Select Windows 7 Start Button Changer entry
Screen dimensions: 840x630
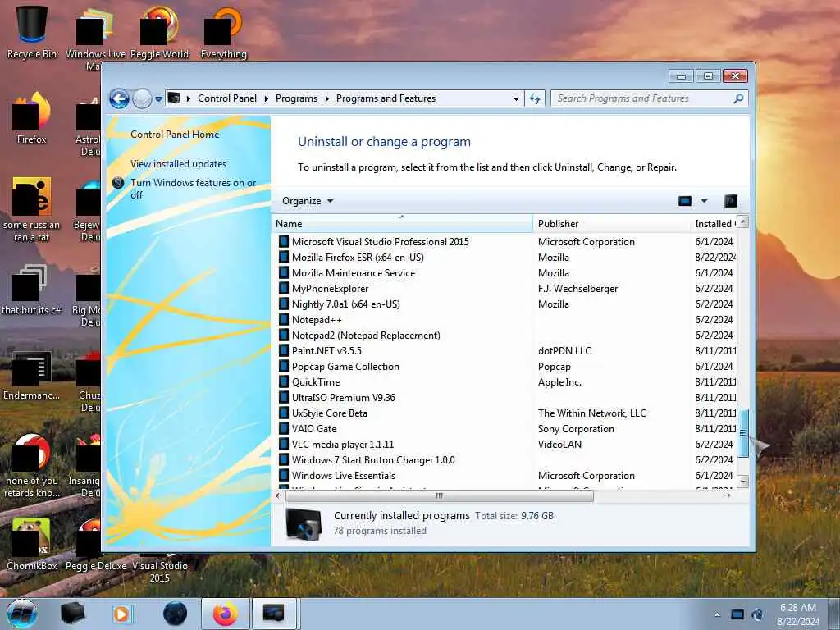tap(373, 459)
